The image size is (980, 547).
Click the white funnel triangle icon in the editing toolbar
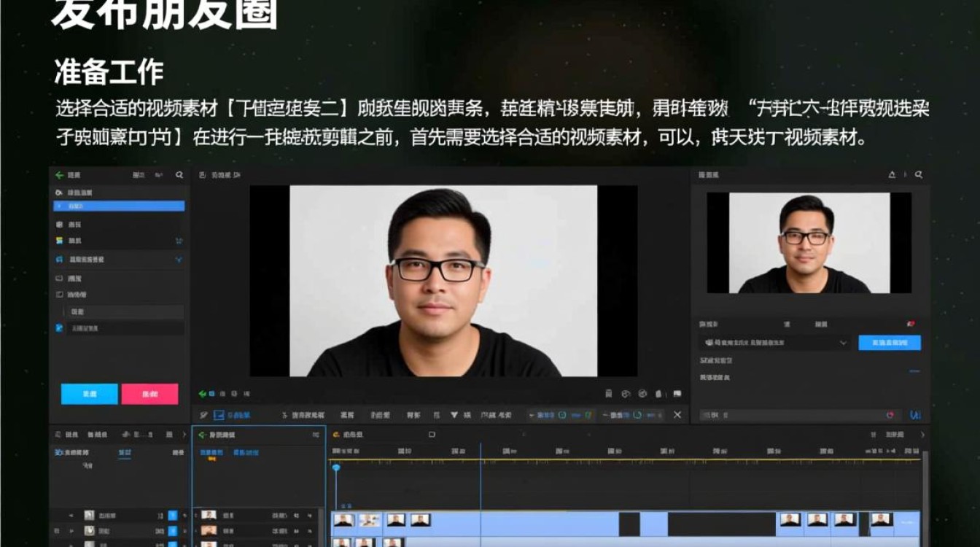tap(454, 415)
